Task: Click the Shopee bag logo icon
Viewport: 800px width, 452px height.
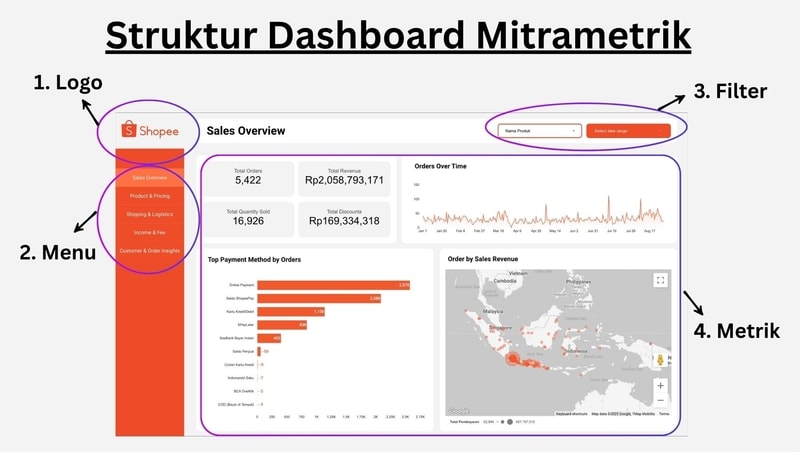Action: 128,130
